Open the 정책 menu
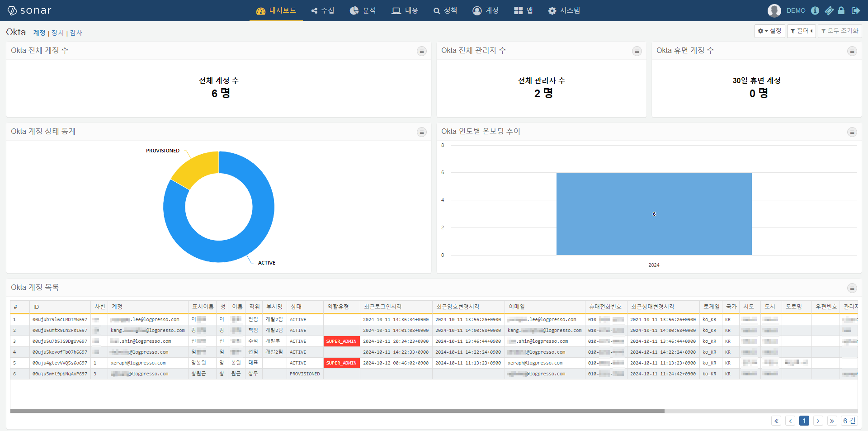Viewport: 868px width, 431px height. click(x=445, y=10)
